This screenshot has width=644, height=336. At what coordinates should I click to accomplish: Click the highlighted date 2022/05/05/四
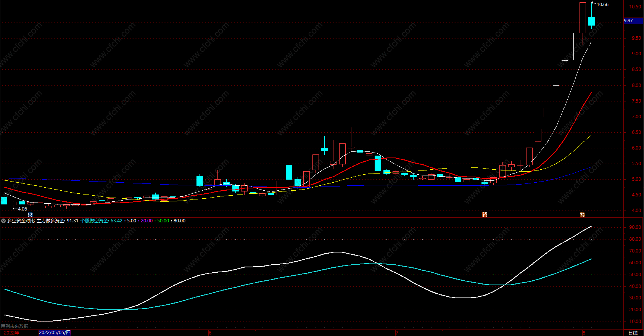(55, 333)
